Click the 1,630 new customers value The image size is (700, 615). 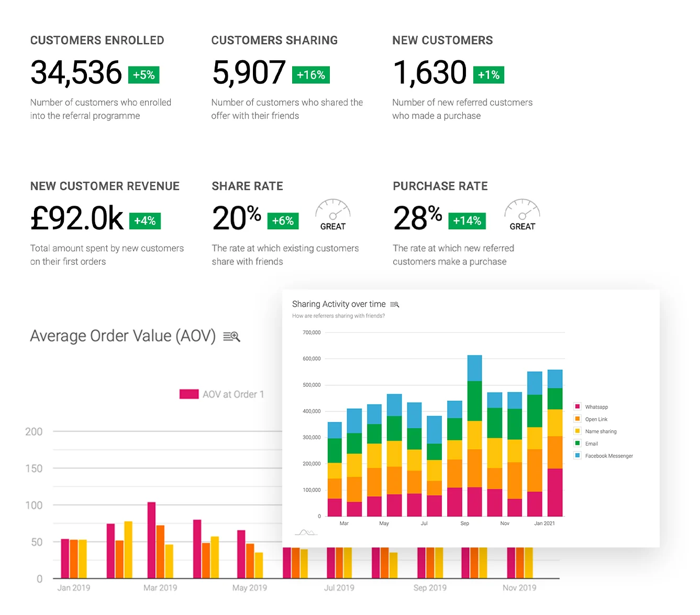click(x=430, y=72)
